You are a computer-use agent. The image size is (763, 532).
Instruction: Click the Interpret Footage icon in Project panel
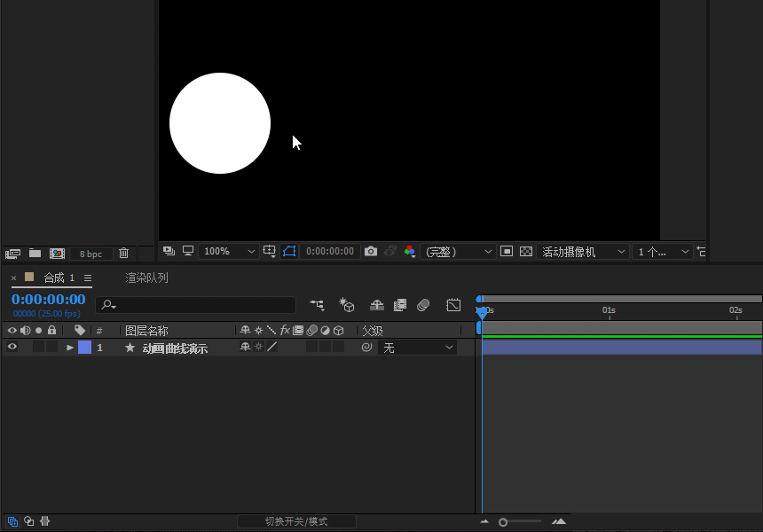coord(12,254)
